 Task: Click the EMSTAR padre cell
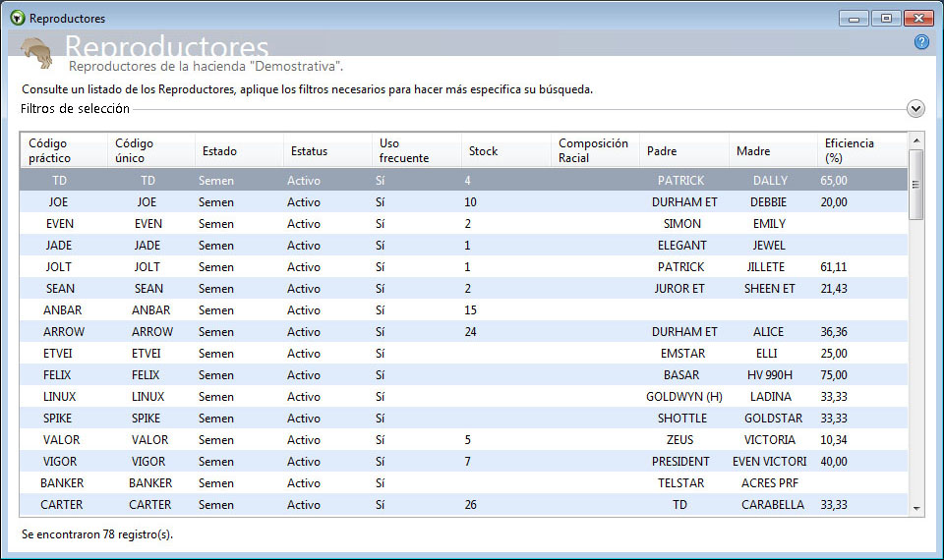(682, 354)
